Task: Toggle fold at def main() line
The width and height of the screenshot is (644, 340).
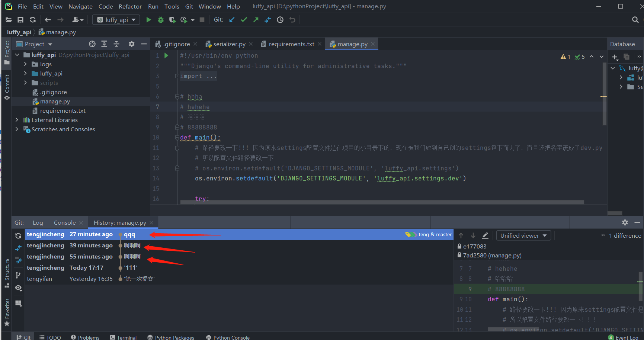Action: [177, 138]
